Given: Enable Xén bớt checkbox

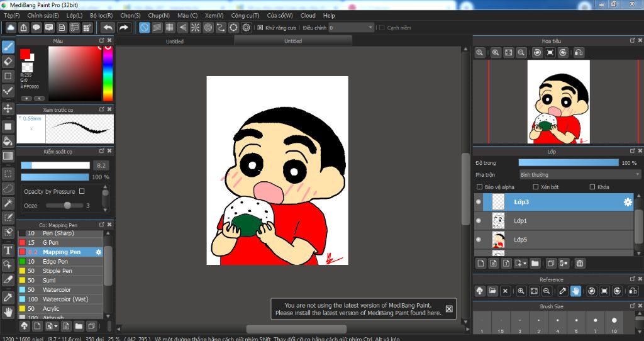Looking at the screenshot, I should 536,187.
